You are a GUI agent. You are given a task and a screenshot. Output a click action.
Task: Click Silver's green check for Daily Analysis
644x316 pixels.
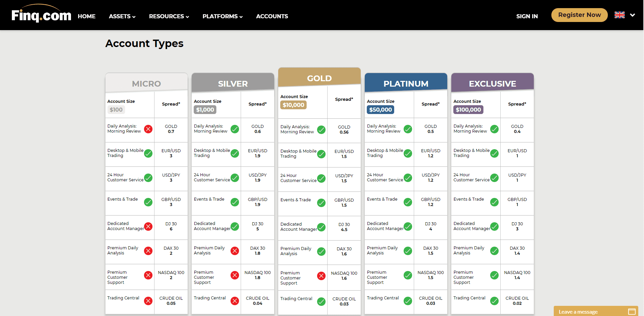[235, 129]
